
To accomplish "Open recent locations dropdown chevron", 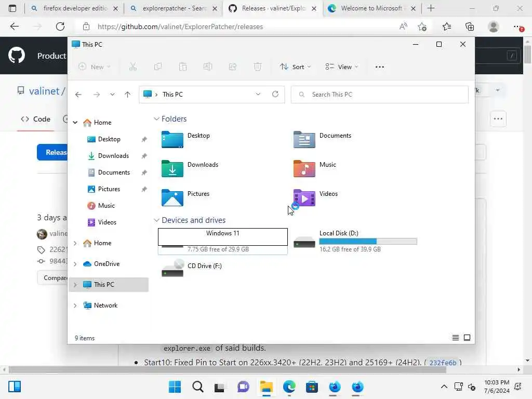I will (x=112, y=95).
